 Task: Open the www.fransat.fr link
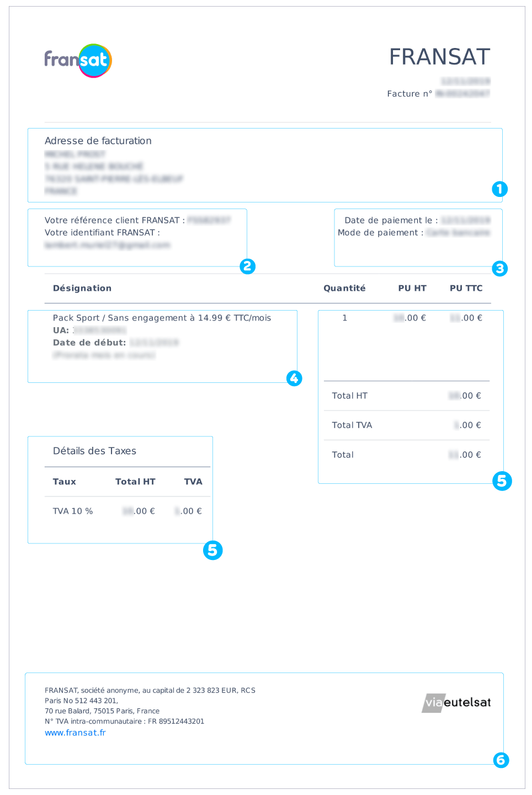[75, 733]
